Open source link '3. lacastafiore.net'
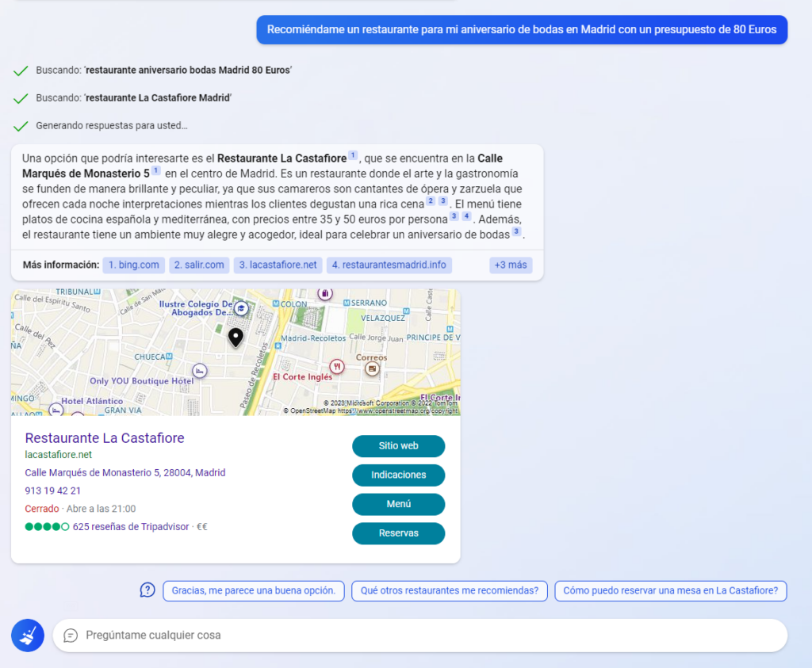This screenshot has width=812, height=668. point(278,265)
